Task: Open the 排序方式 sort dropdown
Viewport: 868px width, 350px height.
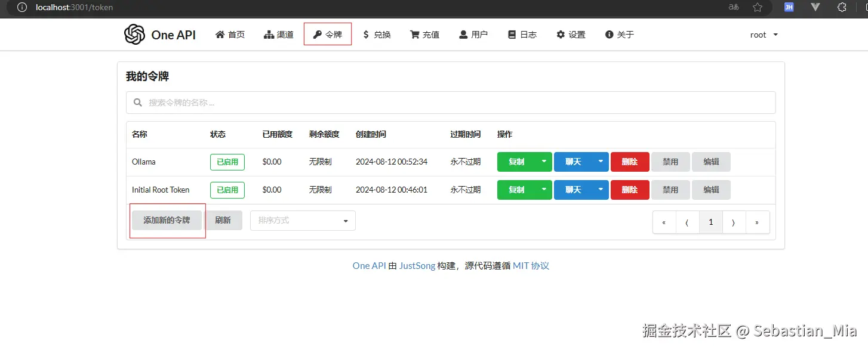Action: 303,220
